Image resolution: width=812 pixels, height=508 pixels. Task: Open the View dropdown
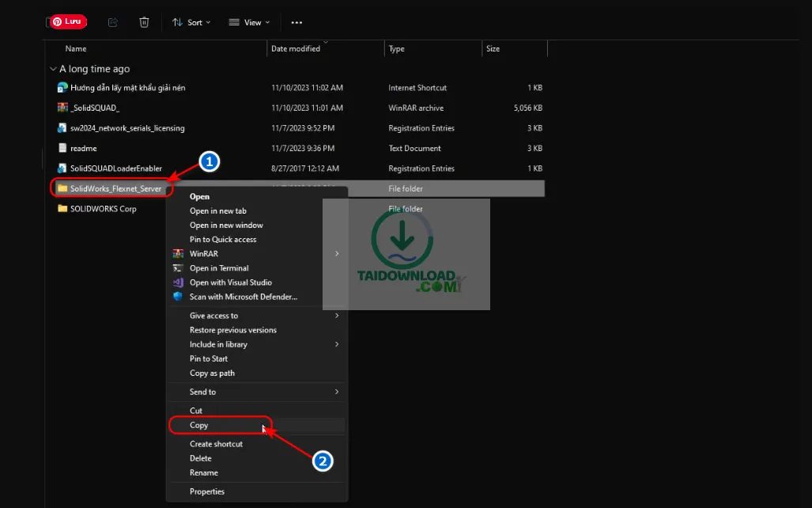249,22
